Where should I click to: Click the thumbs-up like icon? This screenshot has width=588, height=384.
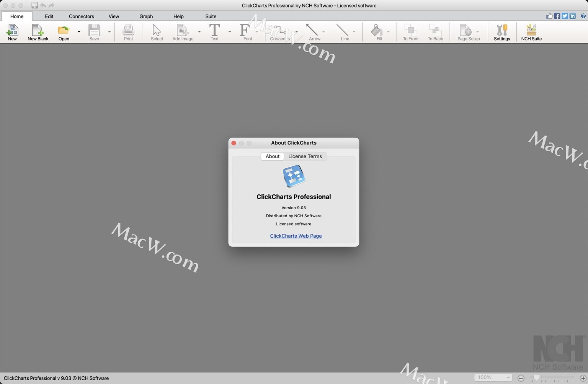coord(550,16)
